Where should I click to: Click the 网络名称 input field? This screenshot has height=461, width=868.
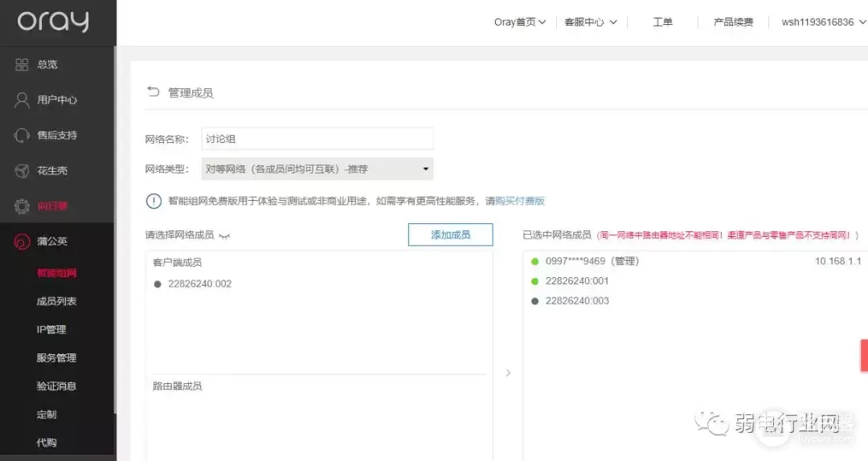point(317,139)
